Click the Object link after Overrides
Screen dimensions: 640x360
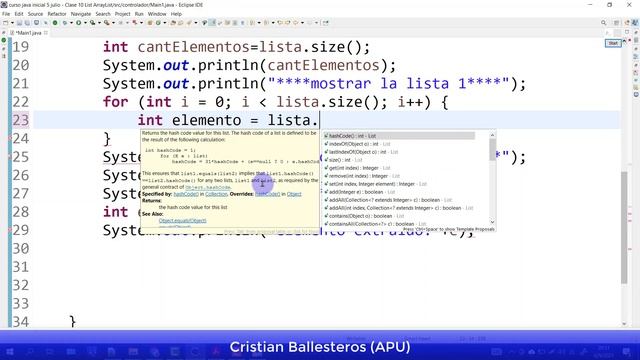point(294,194)
